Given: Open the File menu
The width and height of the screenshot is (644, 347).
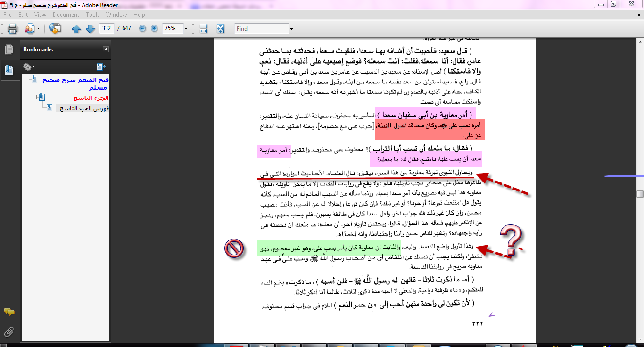Looking at the screenshot, I should pyautogui.click(x=8, y=15).
